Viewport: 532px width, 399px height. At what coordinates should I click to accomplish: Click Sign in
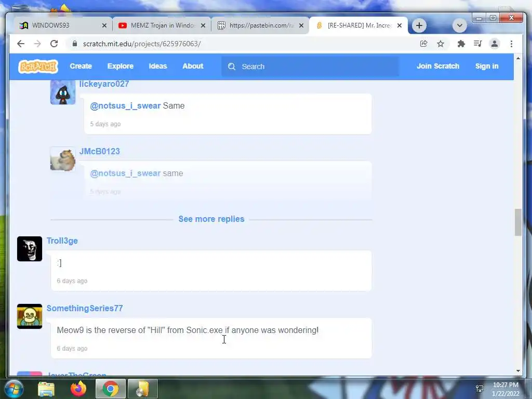point(486,66)
